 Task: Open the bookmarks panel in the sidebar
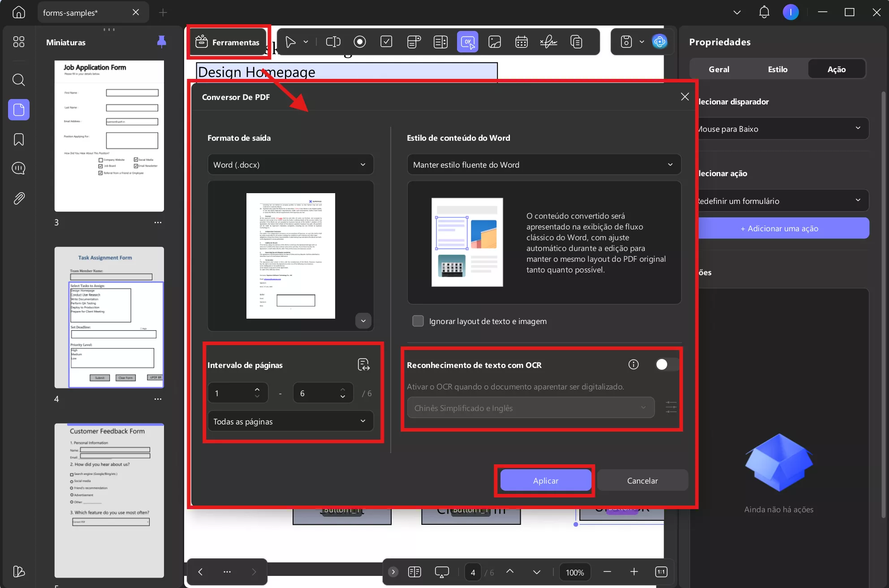coord(18,139)
